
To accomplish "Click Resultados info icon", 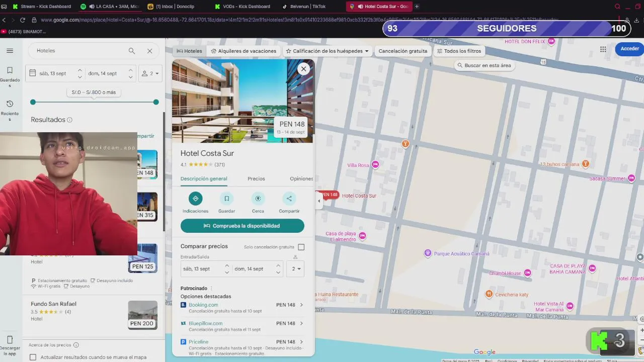I will [x=69, y=120].
